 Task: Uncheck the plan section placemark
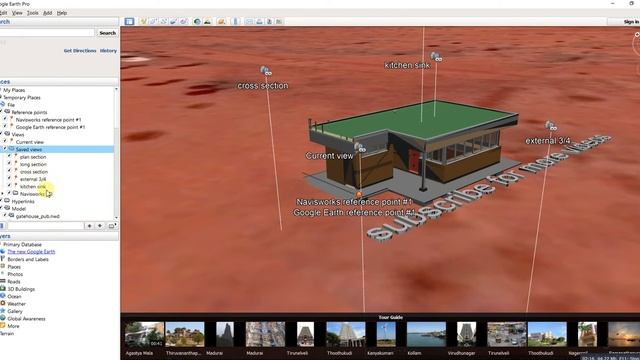tap(9, 157)
